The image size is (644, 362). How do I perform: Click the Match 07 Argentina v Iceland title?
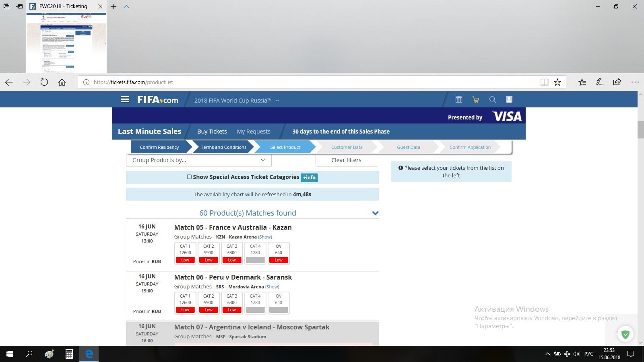[x=252, y=327]
